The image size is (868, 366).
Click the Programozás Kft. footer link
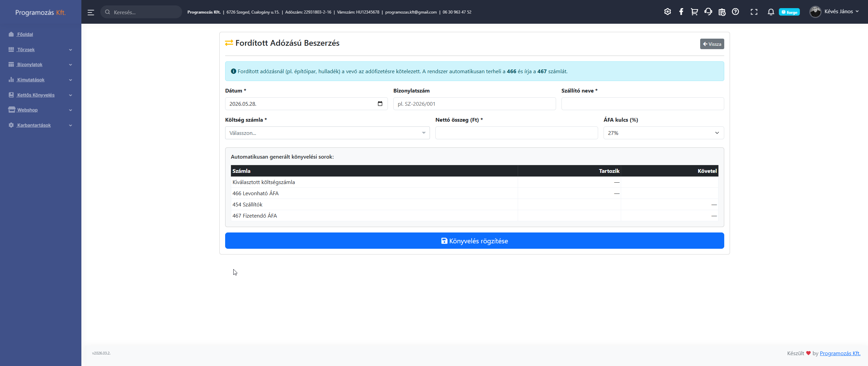pyautogui.click(x=840, y=353)
